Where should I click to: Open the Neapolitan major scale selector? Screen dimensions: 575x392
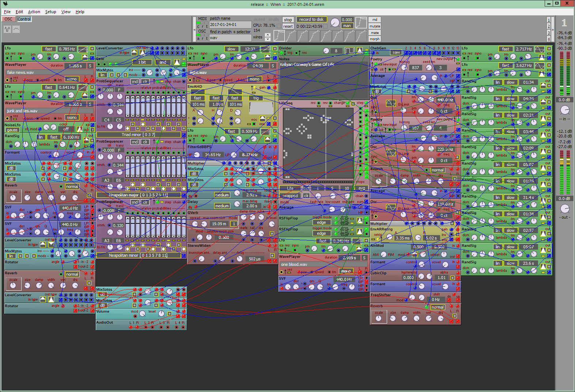[x=139, y=195]
